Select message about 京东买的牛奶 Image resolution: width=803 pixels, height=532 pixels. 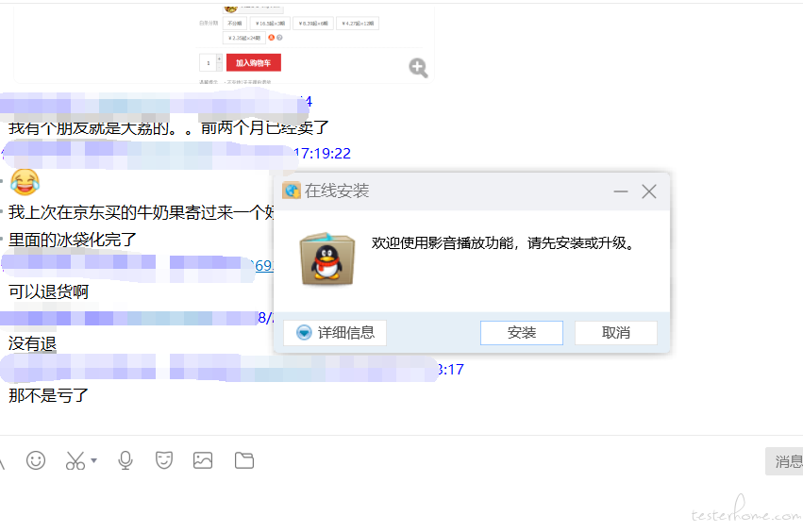142,212
